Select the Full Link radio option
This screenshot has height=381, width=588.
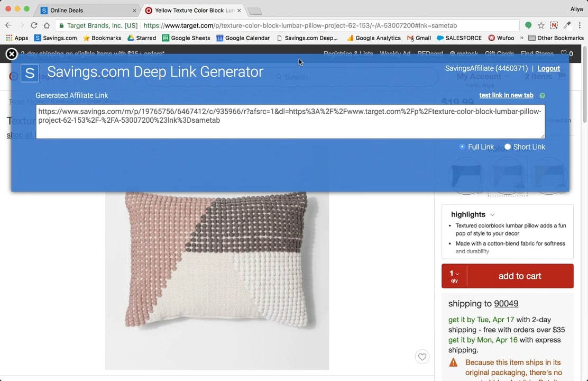(x=462, y=147)
